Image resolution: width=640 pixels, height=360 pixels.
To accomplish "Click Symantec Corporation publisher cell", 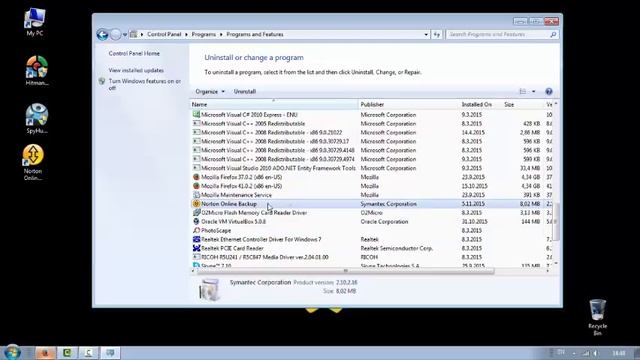I will pos(388,204).
